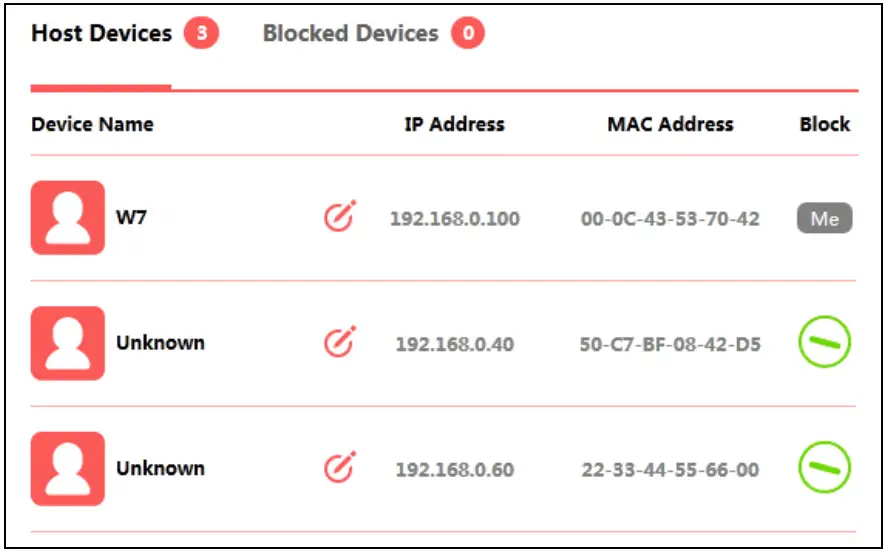Select the Host Devices tab
Viewport: 887px width, 554px height.
point(101,34)
